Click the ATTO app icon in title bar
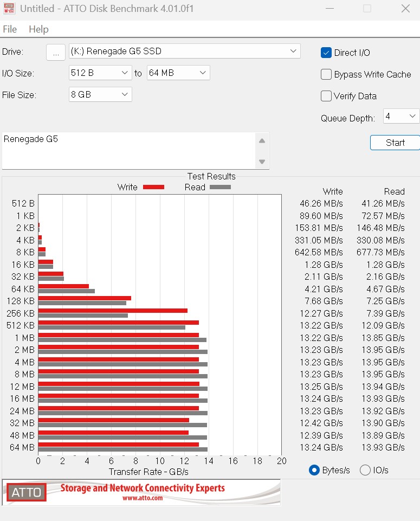This screenshot has height=521, width=420. tap(9, 8)
